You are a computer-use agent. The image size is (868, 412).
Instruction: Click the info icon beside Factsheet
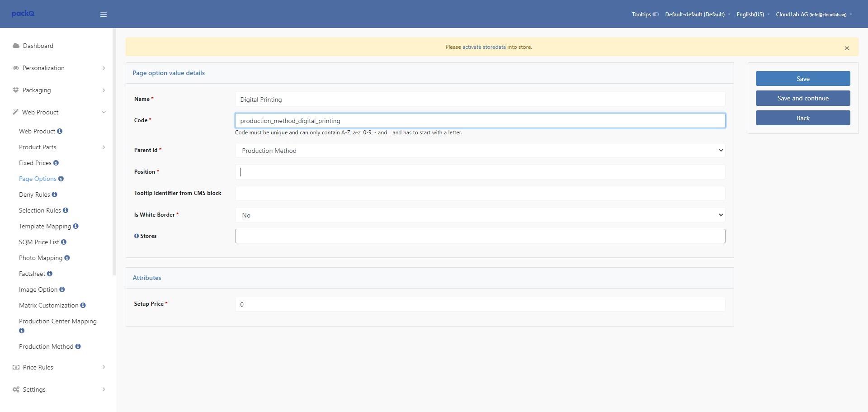(x=50, y=274)
